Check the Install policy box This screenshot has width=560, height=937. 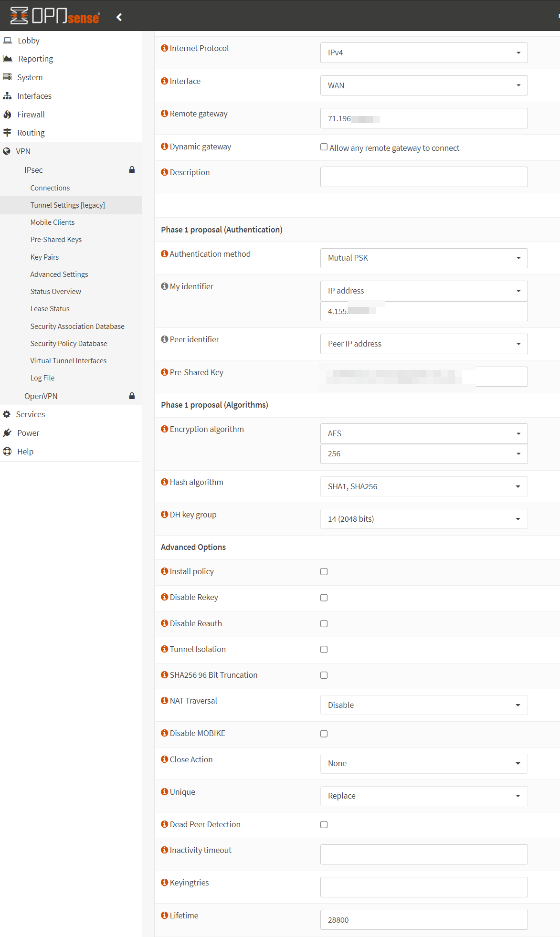(x=324, y=571)
